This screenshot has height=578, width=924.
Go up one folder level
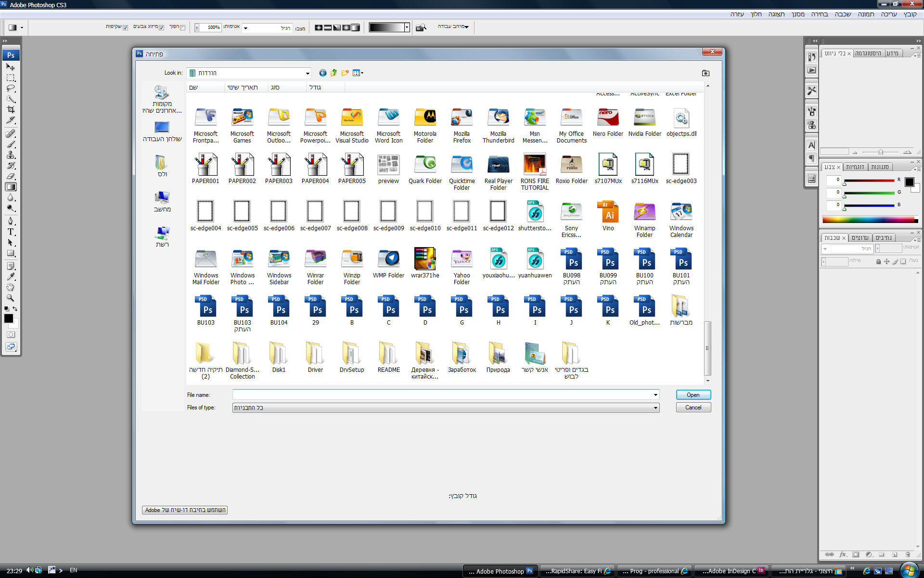coord(334,73)
